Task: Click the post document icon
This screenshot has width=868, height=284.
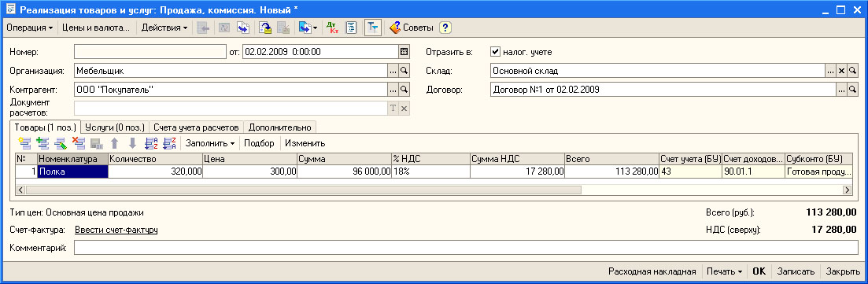Action: 266,27
